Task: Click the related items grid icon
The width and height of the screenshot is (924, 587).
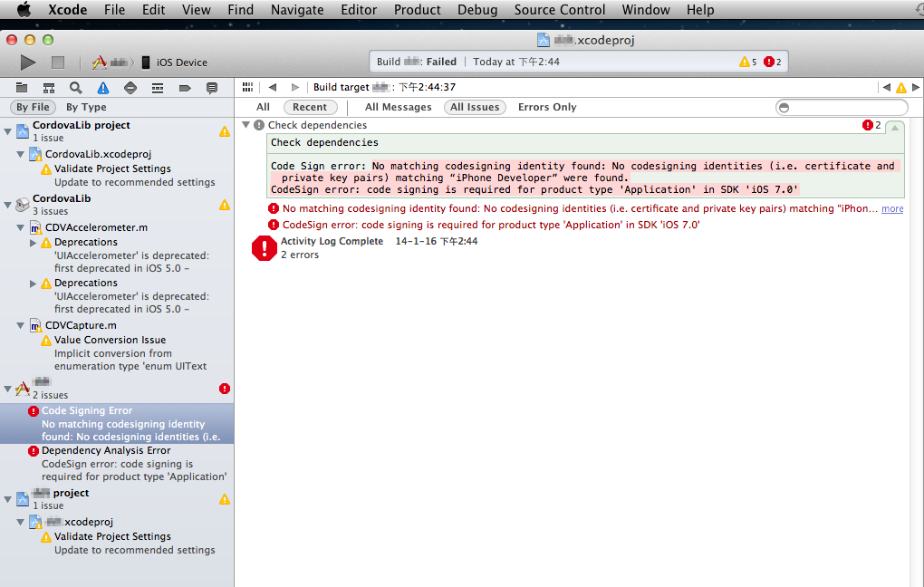Action: click(x=247, y=87)
